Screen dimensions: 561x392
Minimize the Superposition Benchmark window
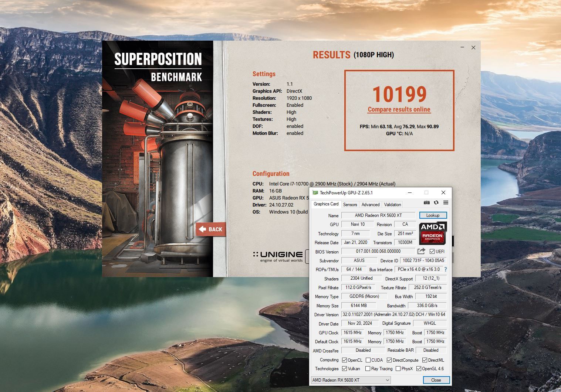pyautogui.click(x=463, y=47)
